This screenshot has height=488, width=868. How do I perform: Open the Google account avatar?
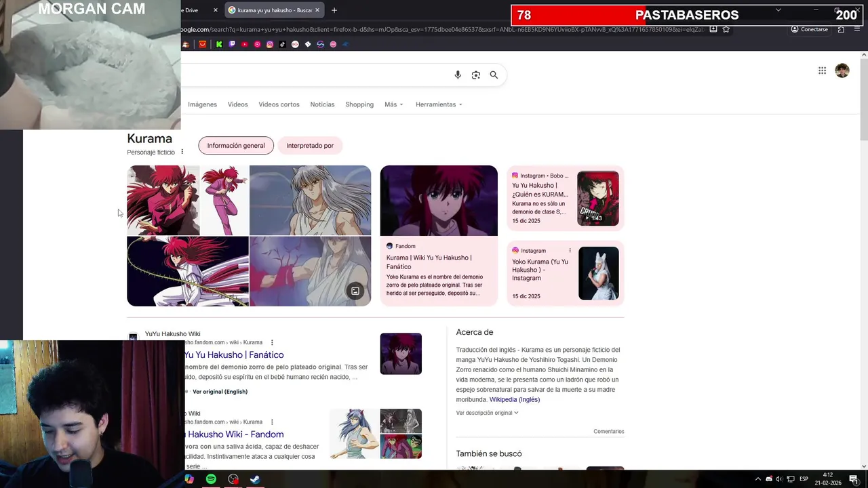[842, 70]
